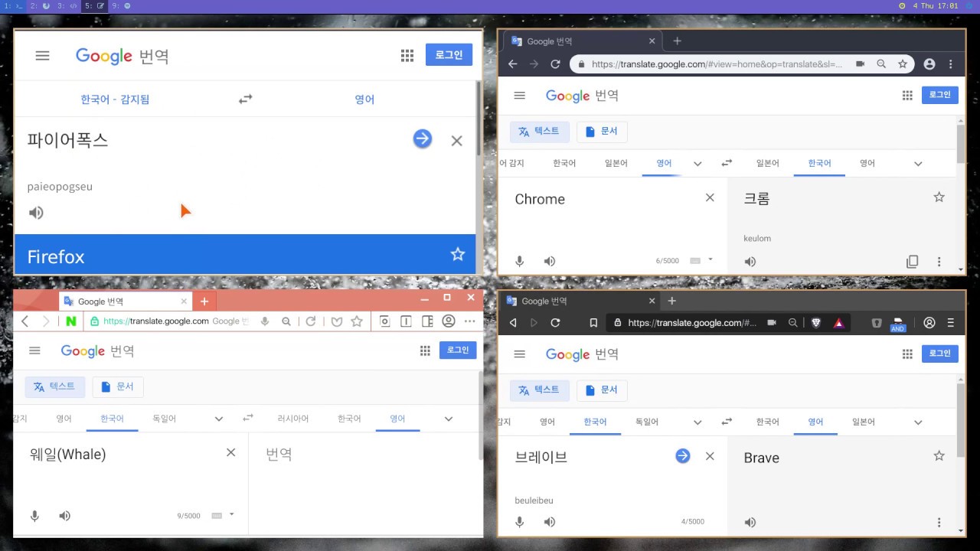The height and width of the screenshot is (551, 980).
Task: Open Brave Shields lion icon
Action: pos(816,323)
